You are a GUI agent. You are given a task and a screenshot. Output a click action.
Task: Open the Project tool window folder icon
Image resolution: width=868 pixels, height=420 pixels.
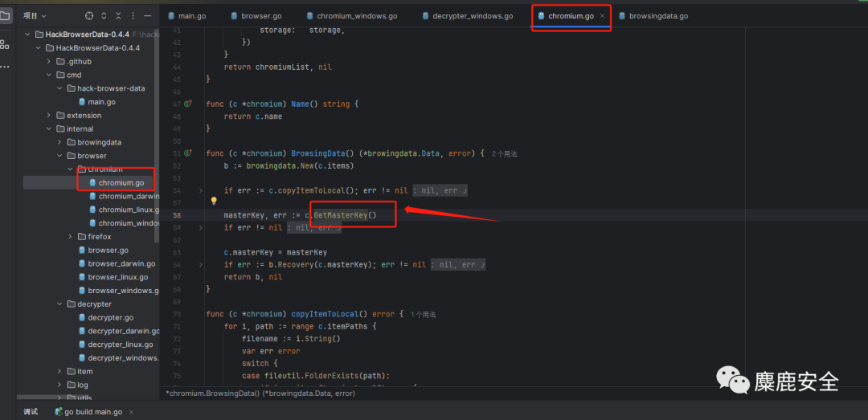pyautogui.click(x=5, y=15)
